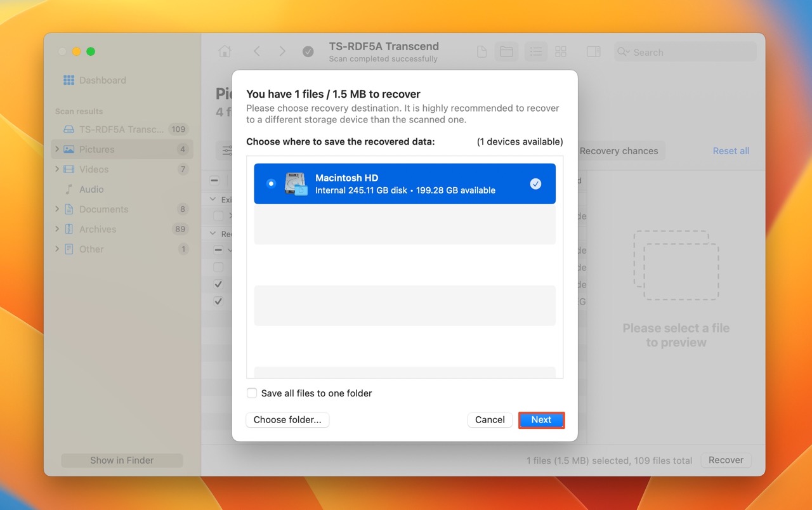The height and width of the screenshot is (510, 812).
Task: Toggle the mixed-state group checkbox
Action: click(x=218, y=250)
